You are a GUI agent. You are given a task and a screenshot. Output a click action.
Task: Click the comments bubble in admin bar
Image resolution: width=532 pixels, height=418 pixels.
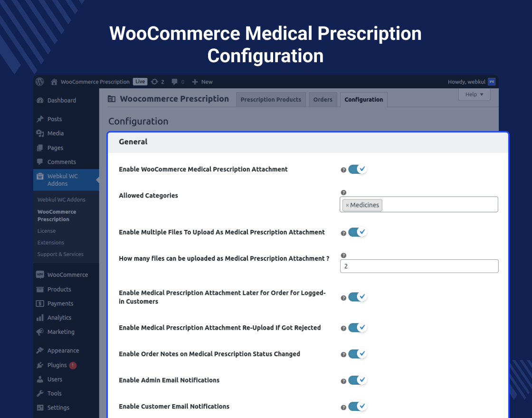point(175,82)
